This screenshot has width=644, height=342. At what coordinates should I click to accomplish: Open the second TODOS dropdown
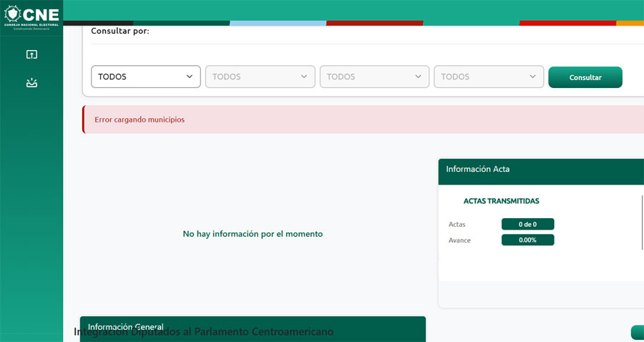point(260,77)
